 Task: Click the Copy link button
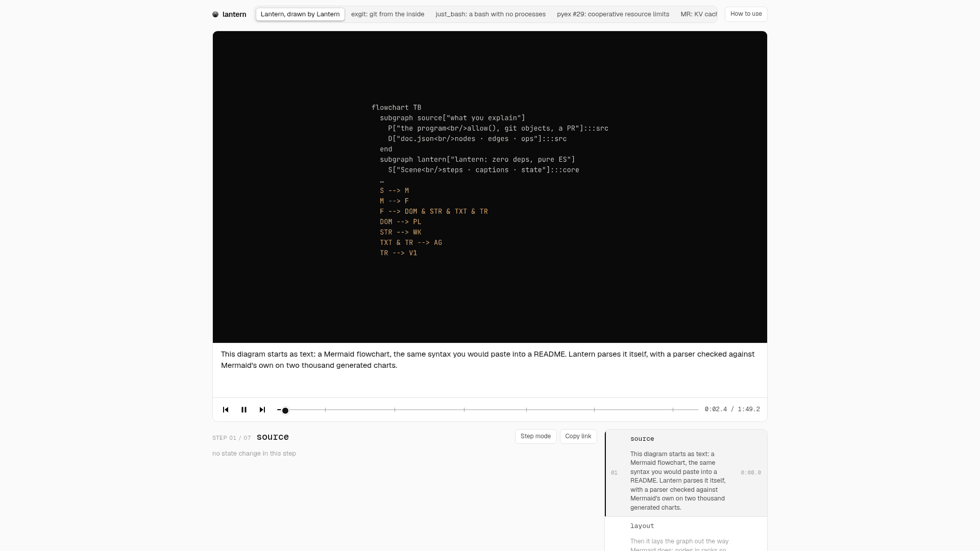coord(578,437)
